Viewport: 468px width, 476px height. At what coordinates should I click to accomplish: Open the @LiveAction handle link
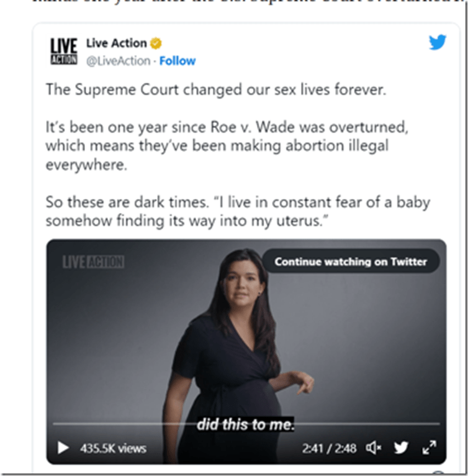click(x=118, y=61)
